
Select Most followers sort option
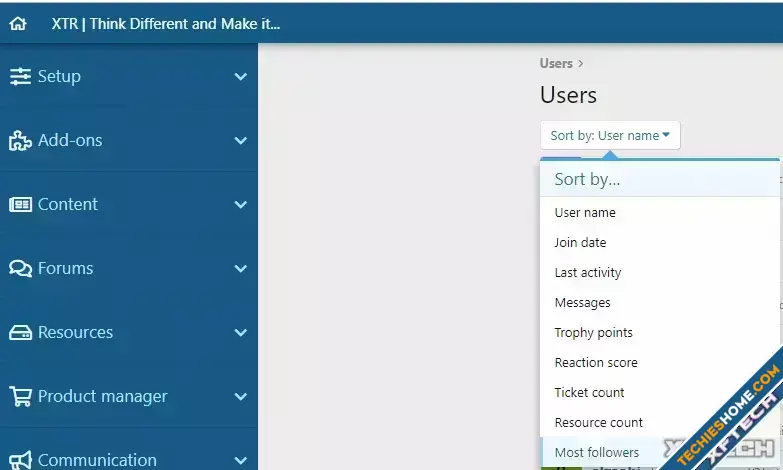(596, 452)
